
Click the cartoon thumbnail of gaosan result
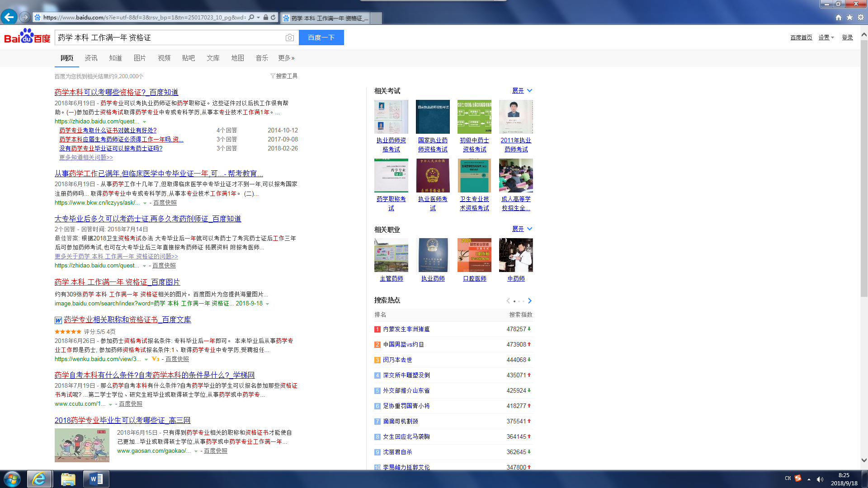point(82,445)
